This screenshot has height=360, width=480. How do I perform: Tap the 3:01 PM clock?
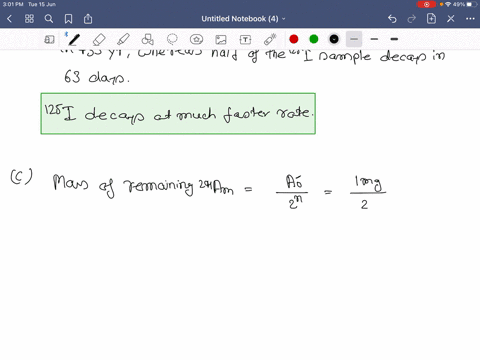click(x=13, y=4)
